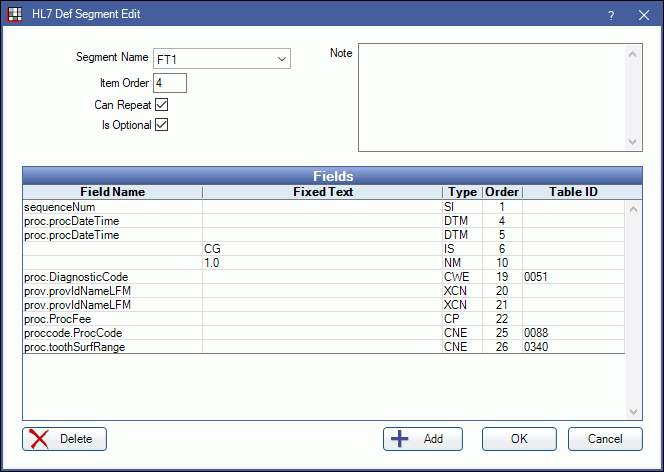
Task: Uncheck the Can Repeat checkbox
Action: tap(161, 104)
